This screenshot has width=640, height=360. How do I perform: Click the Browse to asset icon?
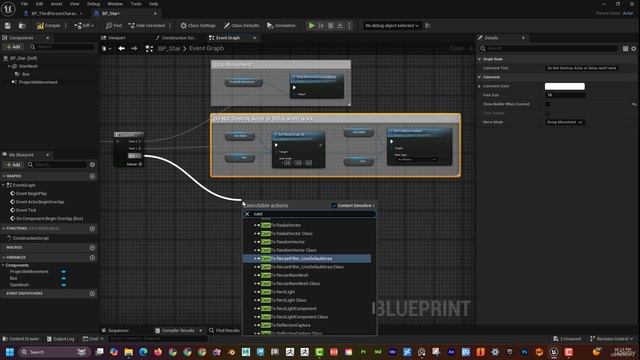[x=22, y=26]
